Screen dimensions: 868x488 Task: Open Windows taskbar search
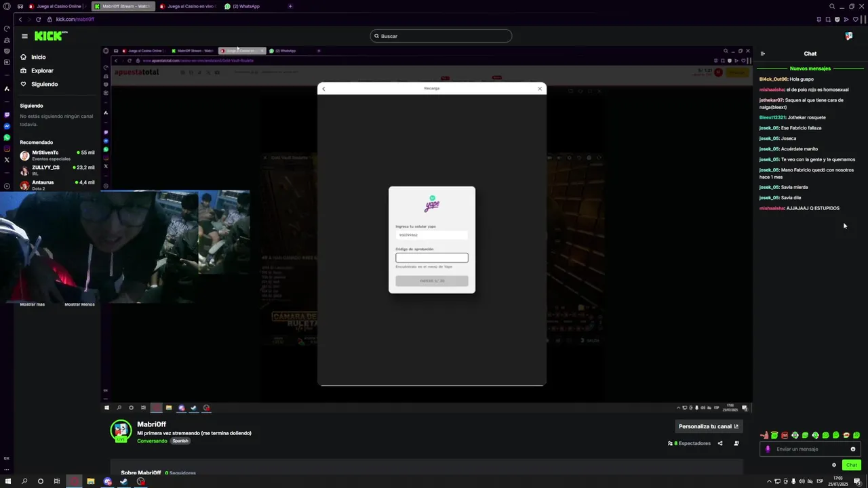click(x=24, y=481)
